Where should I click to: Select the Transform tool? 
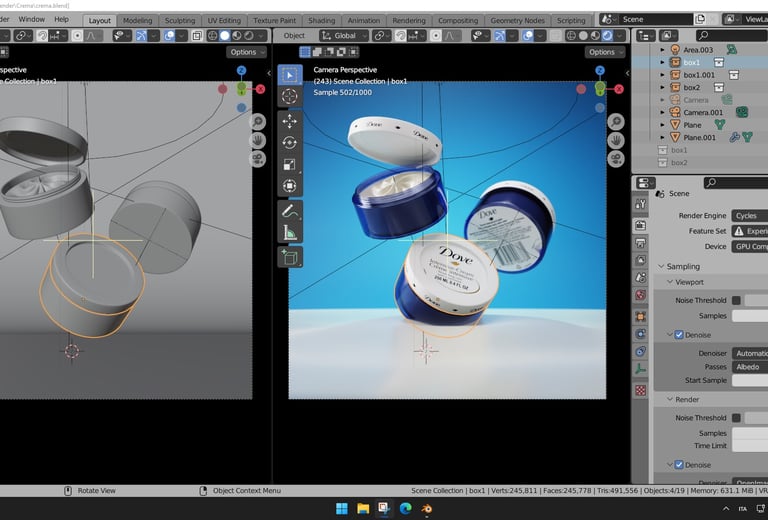[x=289, y=186]
